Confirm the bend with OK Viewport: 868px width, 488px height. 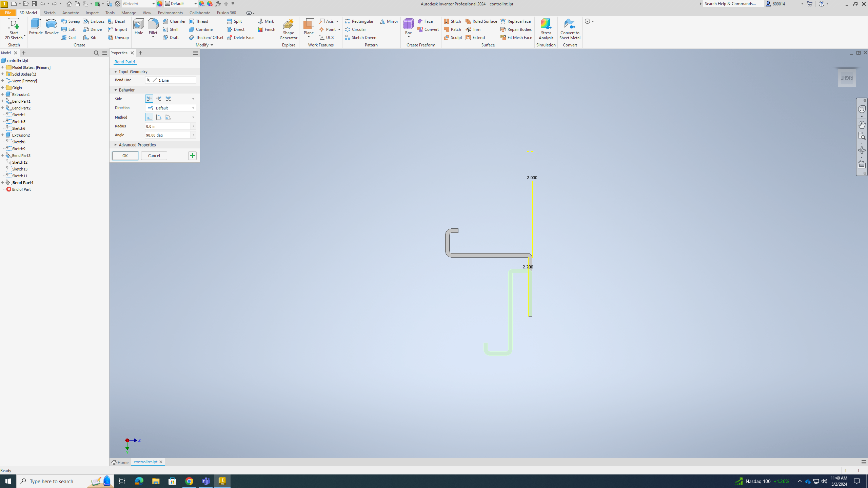pyautogui.click(x=125, y=156)
